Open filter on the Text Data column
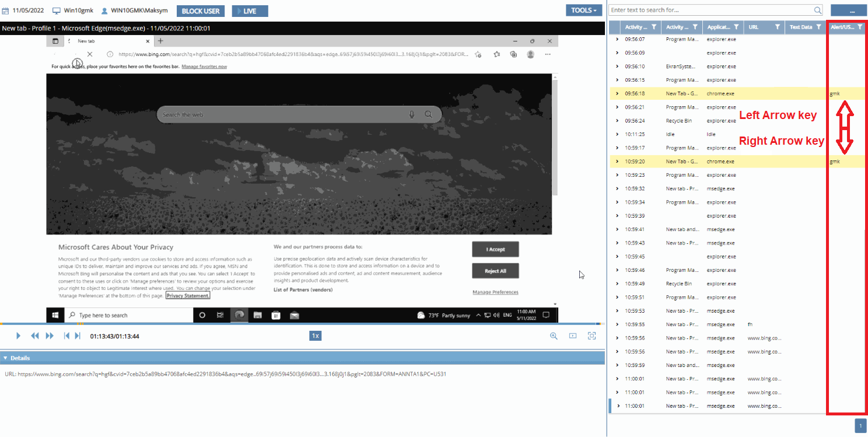Image resolution: width=868 pixels, height=437 pixels. coord(818,27)
